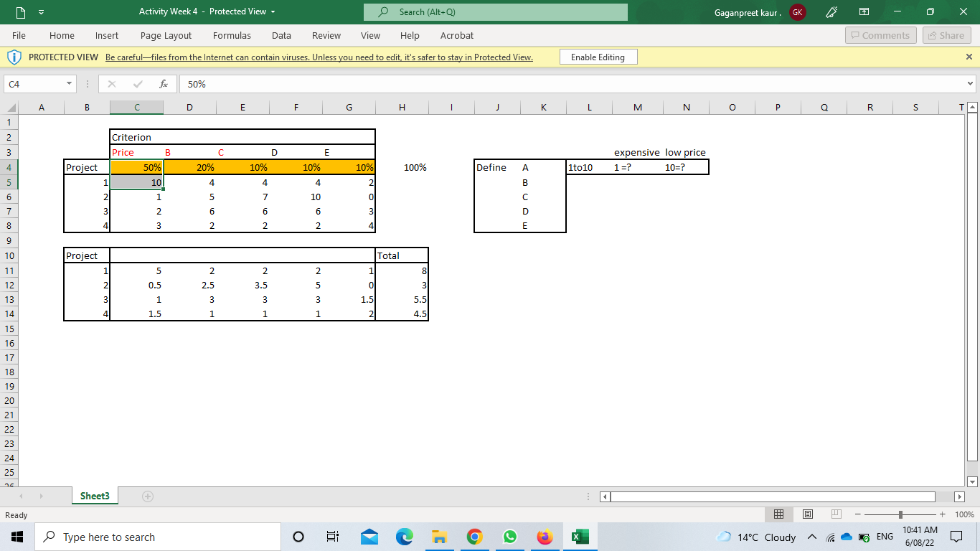Open the Data ribbon tab

click(x=281, y=35)
